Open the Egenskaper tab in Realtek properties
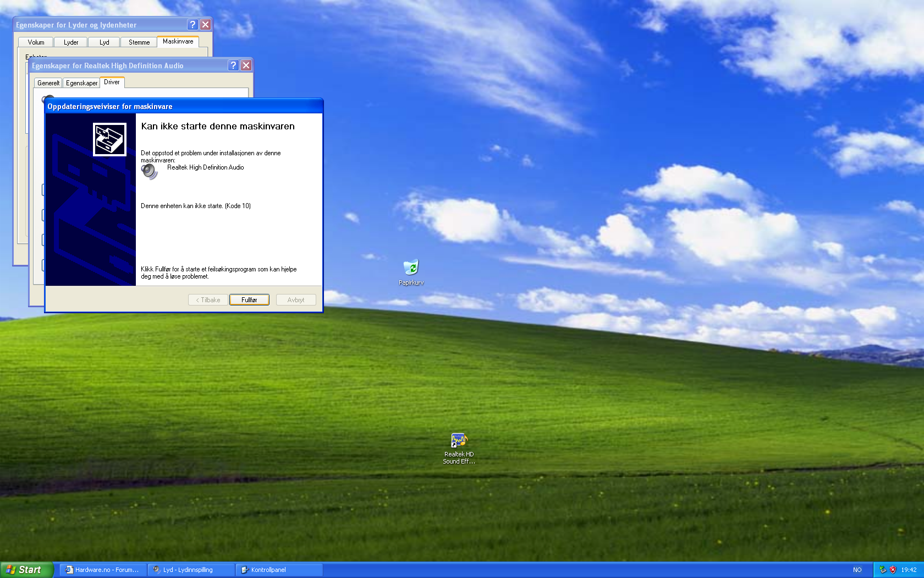924x578 pixels. click(81, 83)
